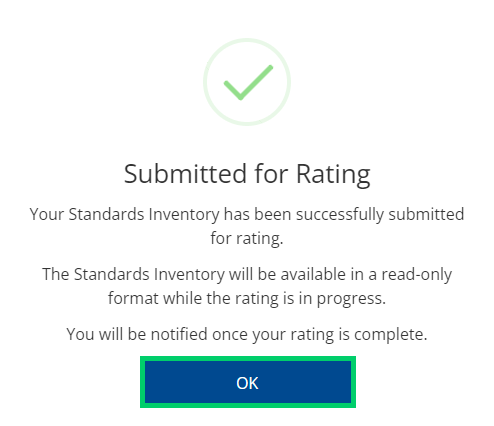Click the pale green circle ring around checkmark
This screenshot has height=426, width=494.
[x=247, y=82]
